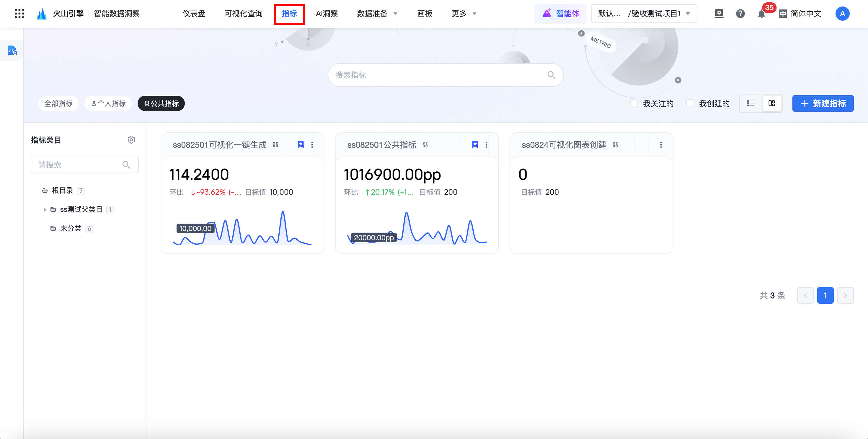This screenshot has height=439, width=868.
Task: Select the 个人指标 filter pill
Action: (x=108, y=103)
